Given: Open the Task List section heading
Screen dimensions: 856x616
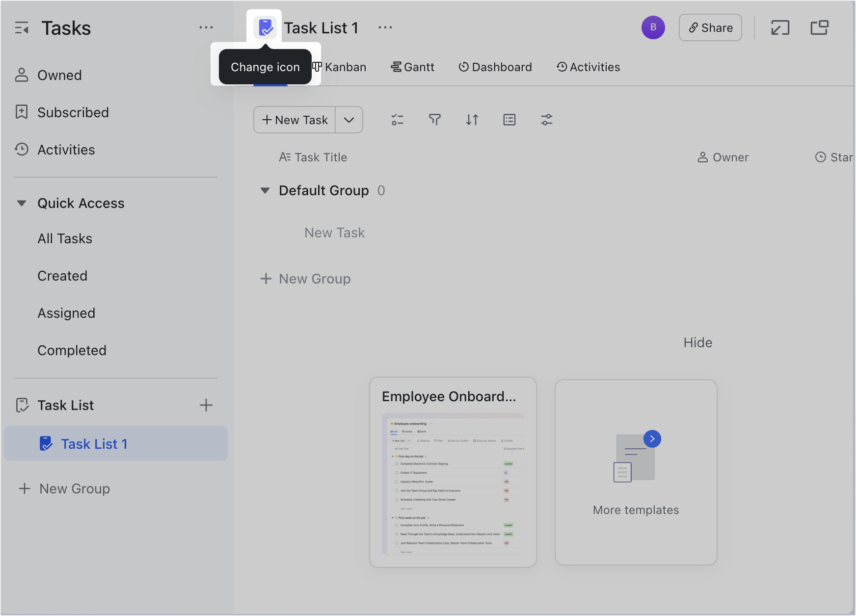Looking at the screenshot, I should pyautogui.click(x=55, y=405).
